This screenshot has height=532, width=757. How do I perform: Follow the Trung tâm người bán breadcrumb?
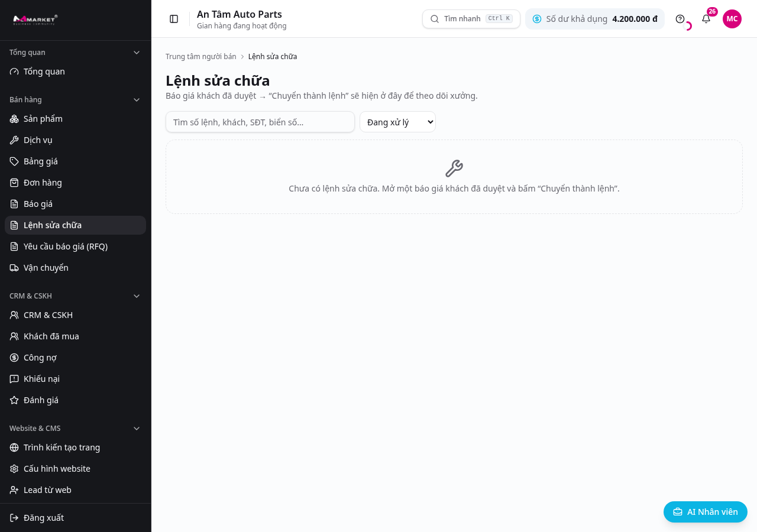point(201,57)
